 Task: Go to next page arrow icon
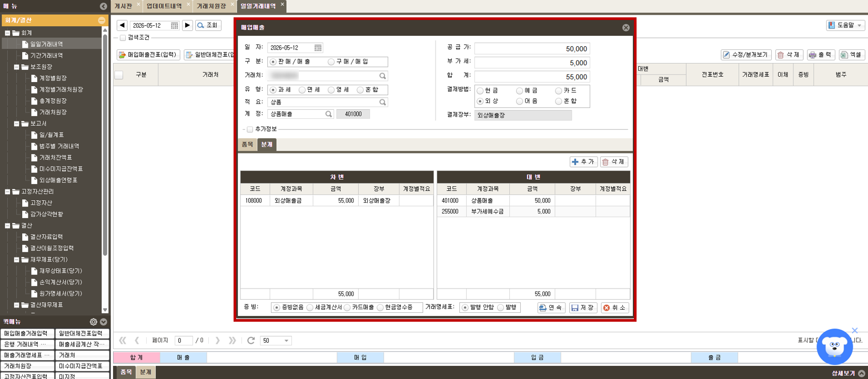[217, 341]
